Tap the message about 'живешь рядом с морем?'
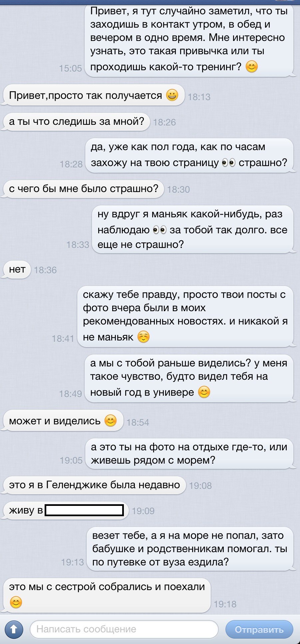 click(x=190, y=453)
